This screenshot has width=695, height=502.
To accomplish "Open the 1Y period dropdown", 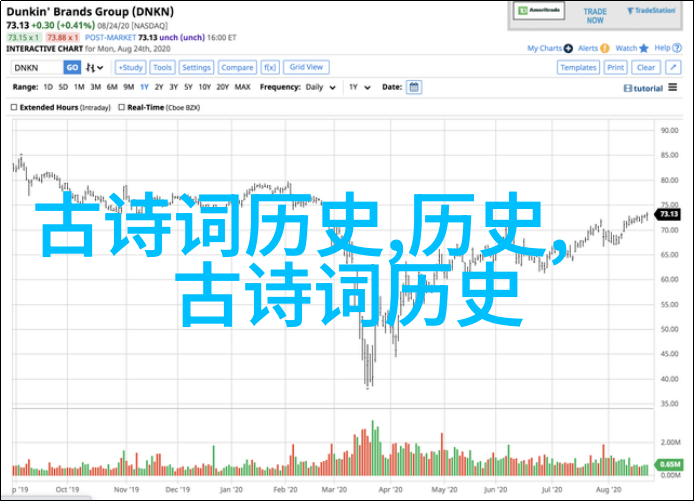I will [359, 87].
